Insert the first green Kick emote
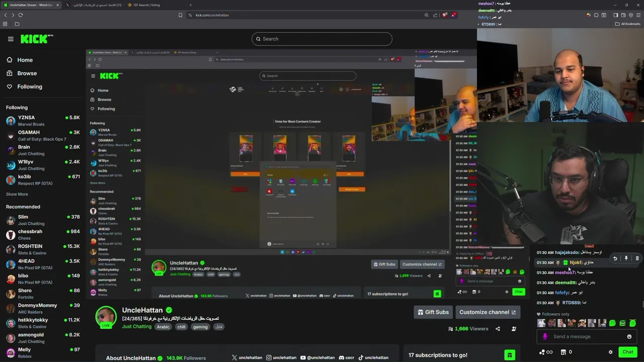This screenshot has height=362, width=644. [x=612, y=323]
